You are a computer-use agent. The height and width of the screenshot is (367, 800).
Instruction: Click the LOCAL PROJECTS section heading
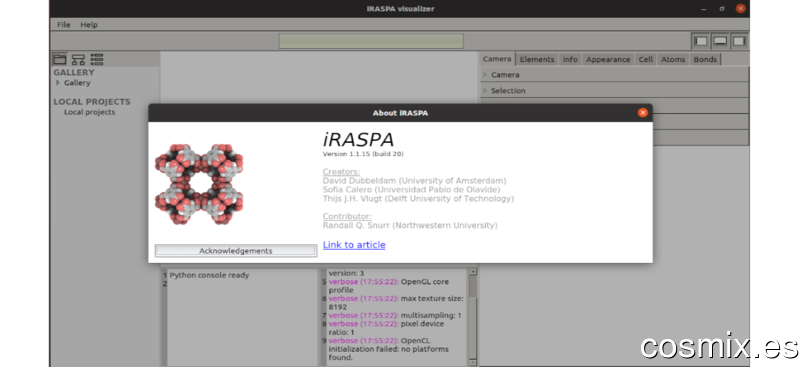[92, 102]
